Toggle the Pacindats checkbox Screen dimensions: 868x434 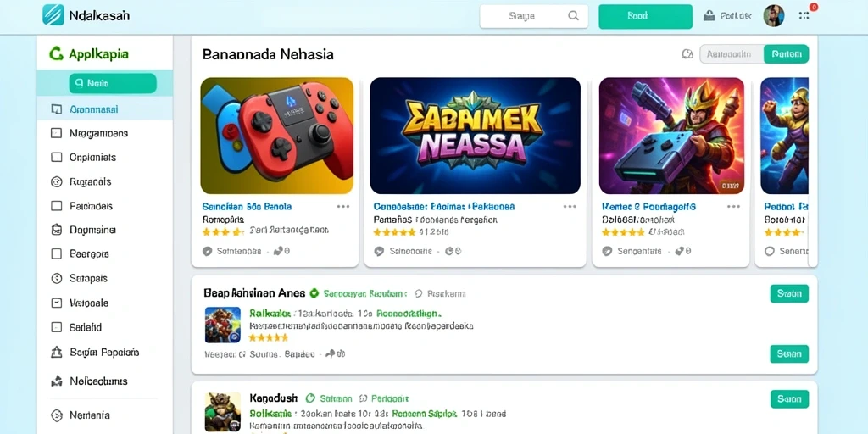(x=56, y=206)
